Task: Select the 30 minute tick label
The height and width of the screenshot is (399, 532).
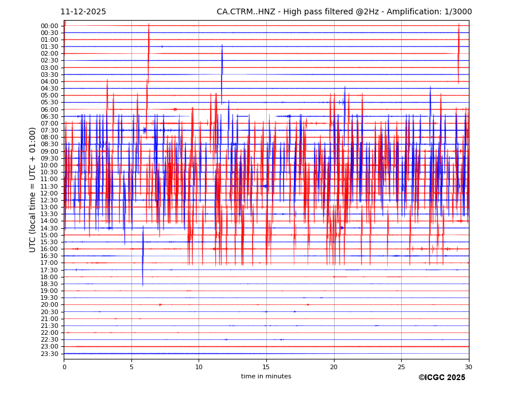Action: pyautogui.click(x=468, y=367)
